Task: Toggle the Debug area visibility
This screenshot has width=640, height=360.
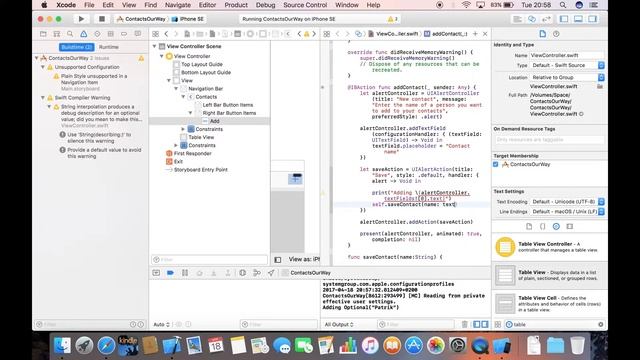Action: tap(578, 19)
